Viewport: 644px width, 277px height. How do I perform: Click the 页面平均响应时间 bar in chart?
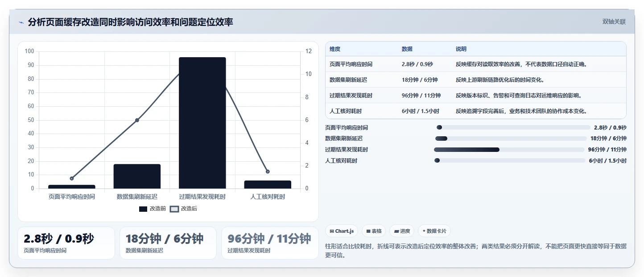72,187
